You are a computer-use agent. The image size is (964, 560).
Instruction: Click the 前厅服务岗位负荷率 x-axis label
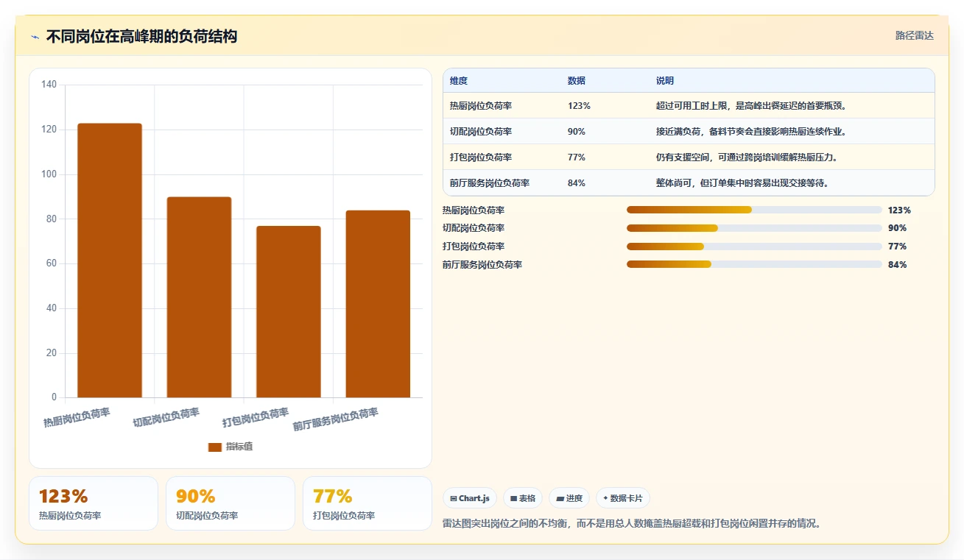click(x=336, y=419)
